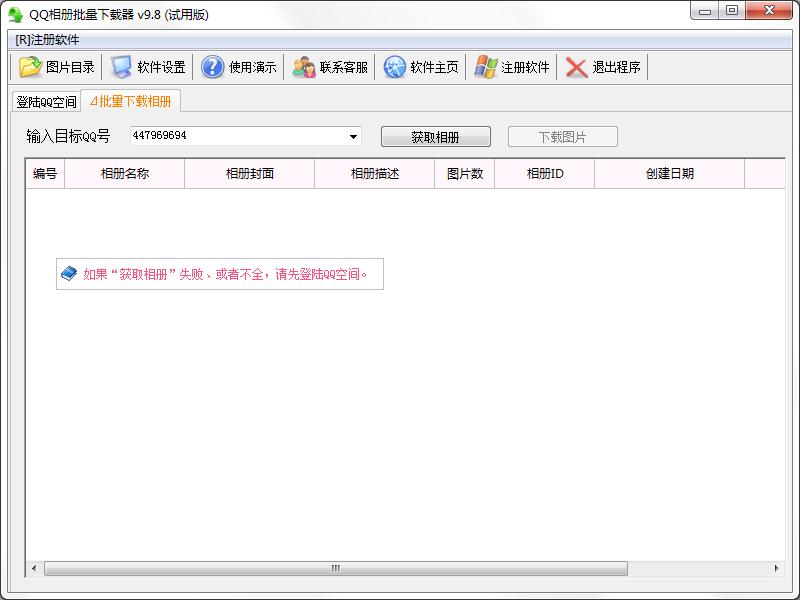Expand the target QQ number dropdown arrow

[x=353, y=136]
